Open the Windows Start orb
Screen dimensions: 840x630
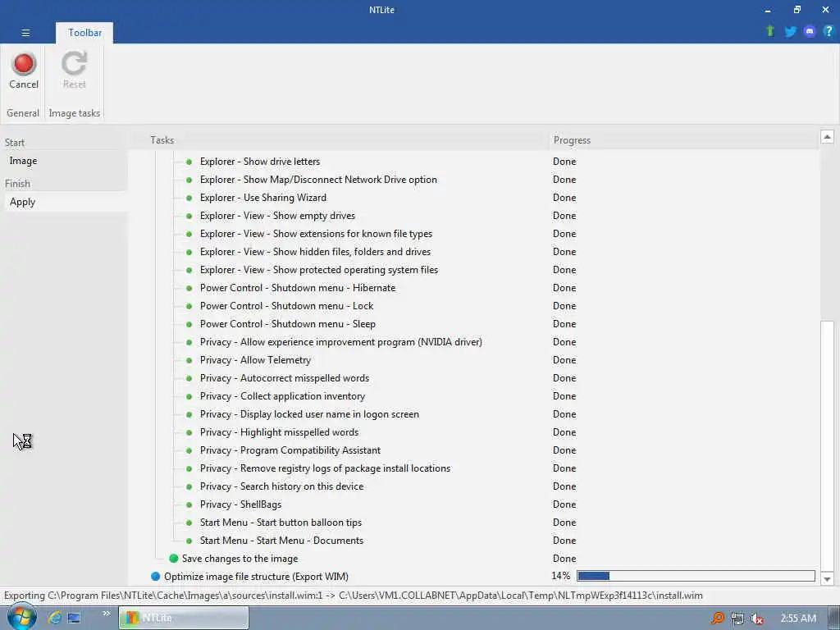[x=21, y=617]
